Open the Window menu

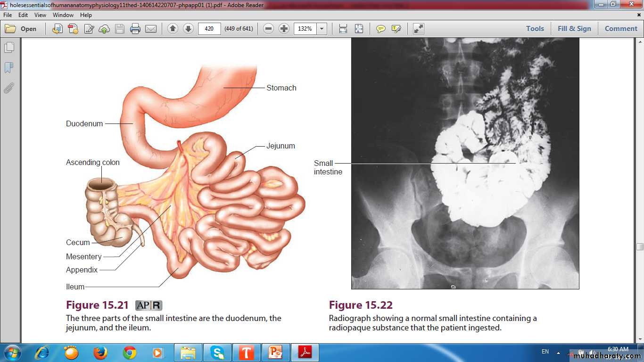click(x=63, y=15)
